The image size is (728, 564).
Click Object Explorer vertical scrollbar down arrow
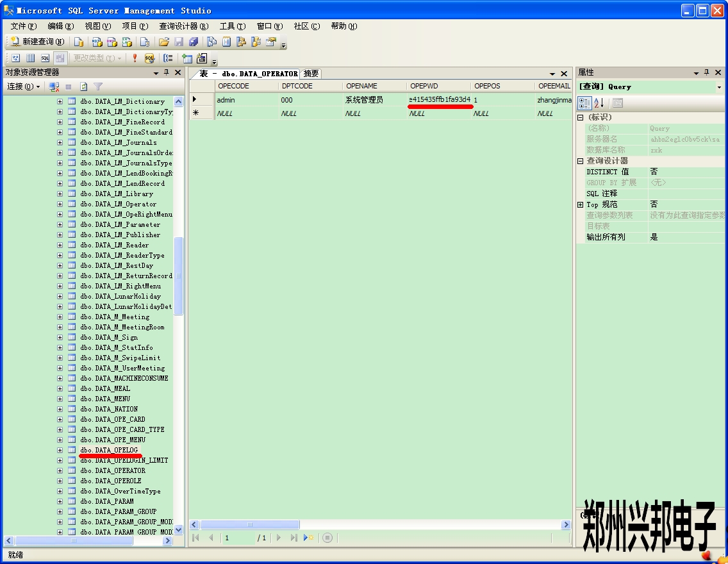pos(179,529)
